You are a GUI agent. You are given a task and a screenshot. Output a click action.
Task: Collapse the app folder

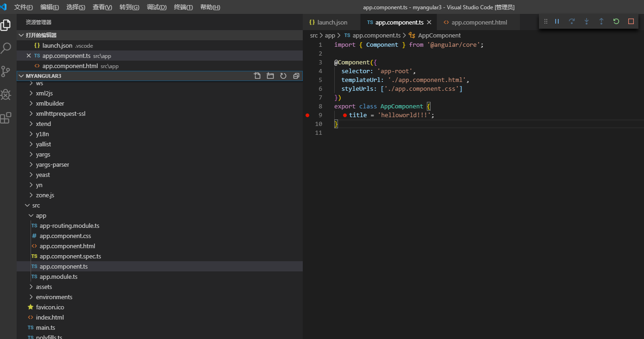[160, 216]
